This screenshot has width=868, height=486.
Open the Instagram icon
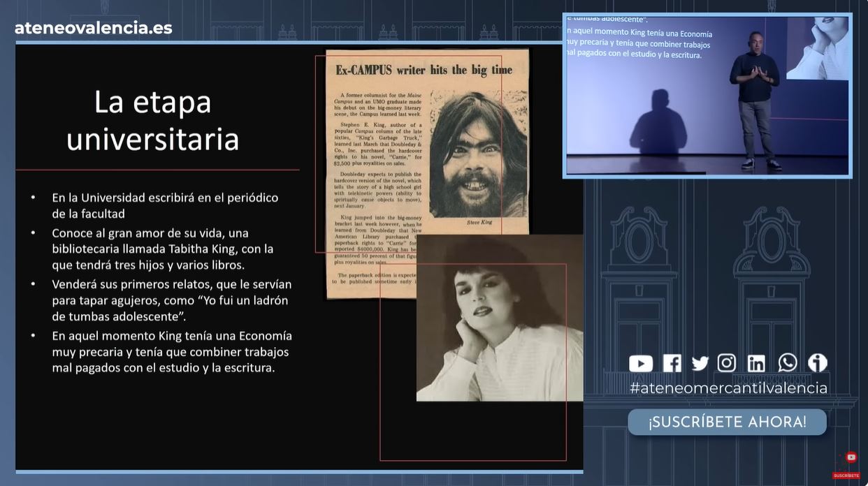point(727,363)
